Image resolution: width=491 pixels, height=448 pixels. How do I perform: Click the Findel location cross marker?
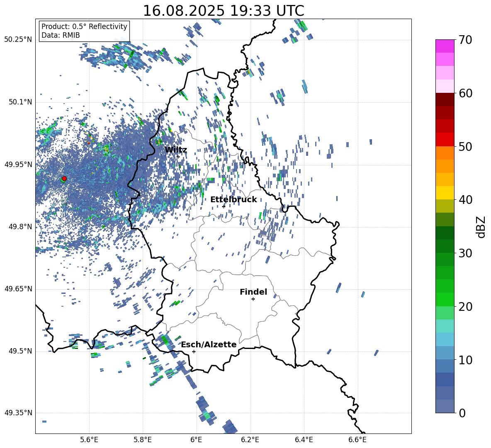[253, 299]
